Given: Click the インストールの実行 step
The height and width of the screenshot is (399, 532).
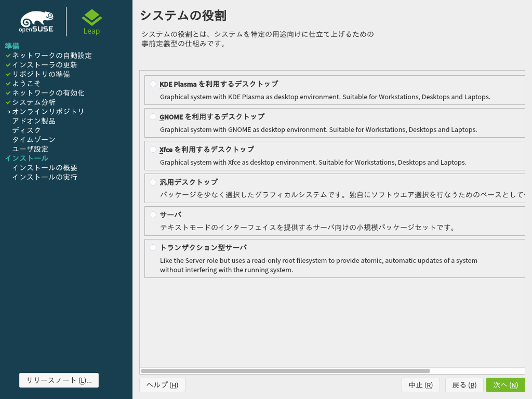Looking at the screenshot, I should [x=45, y=177].
